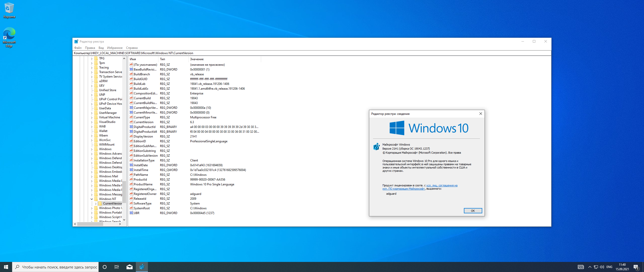Image resolution: width=644 pixels, height=272 pixels.
Task: Open the Recycle Bin desktop icon
Action: [x=9, y=11]
